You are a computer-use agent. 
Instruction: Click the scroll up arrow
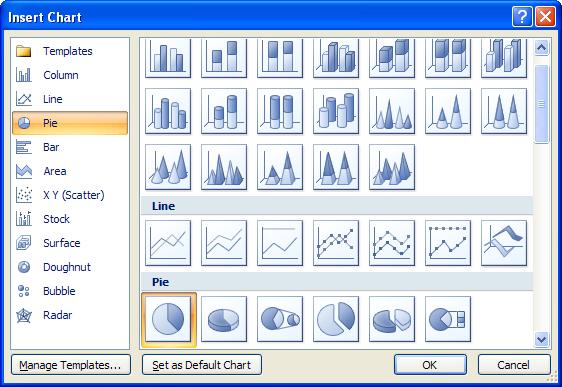(x=541, y=47)
